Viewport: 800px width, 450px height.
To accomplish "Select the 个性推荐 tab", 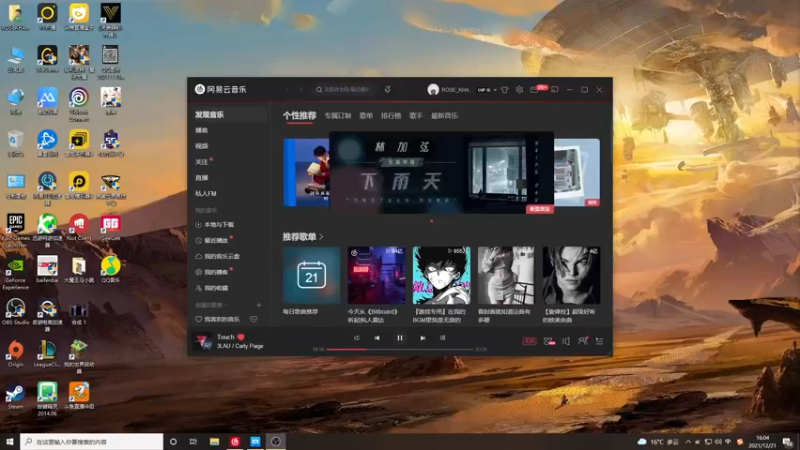I will [299, 116].
